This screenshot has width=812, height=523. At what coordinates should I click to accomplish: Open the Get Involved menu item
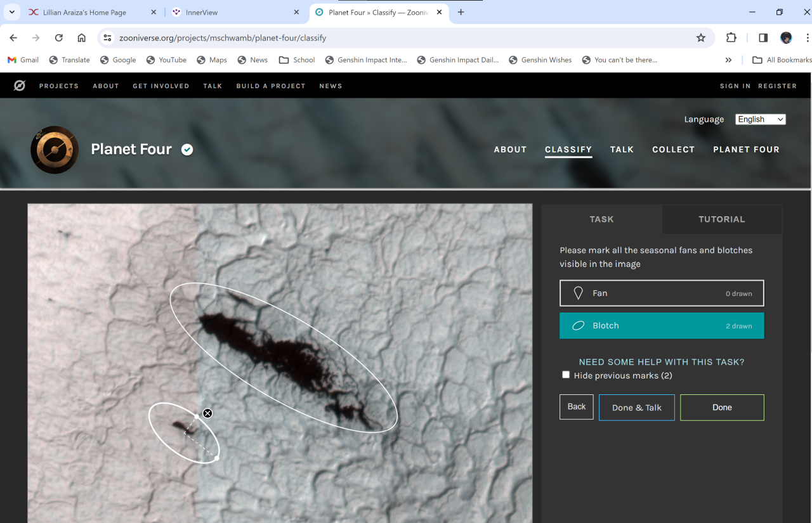(161, 86)
